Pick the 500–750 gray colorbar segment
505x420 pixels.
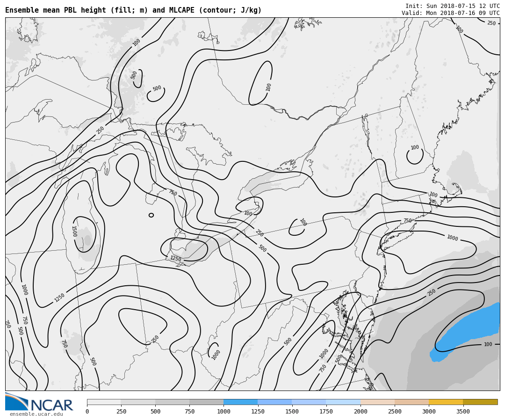(172, 402)
